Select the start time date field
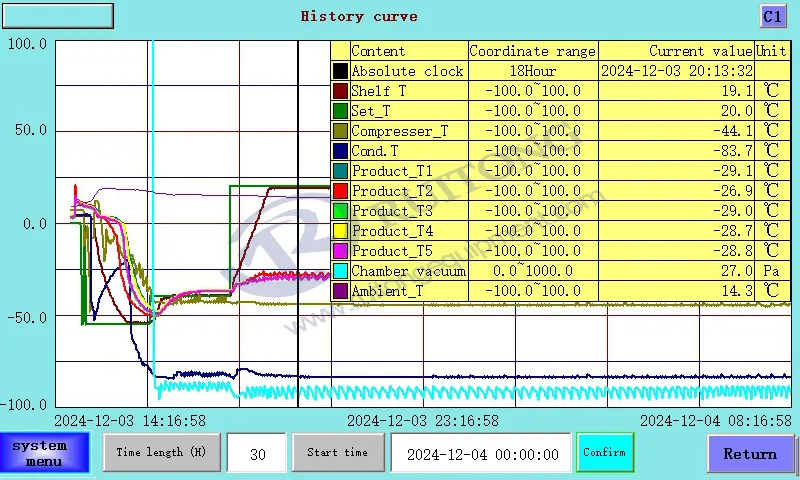This screenshot has height=480, width=800. (481, 453)
